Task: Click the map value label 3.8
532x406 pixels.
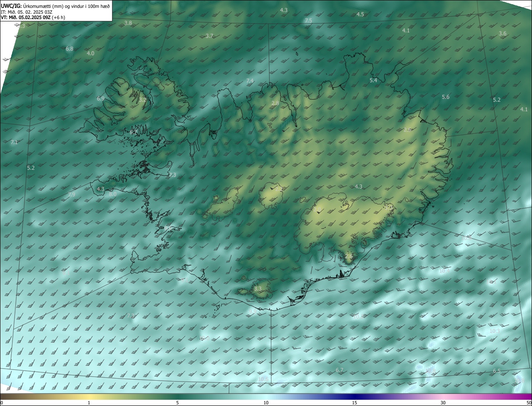Action: pos(128,23)
